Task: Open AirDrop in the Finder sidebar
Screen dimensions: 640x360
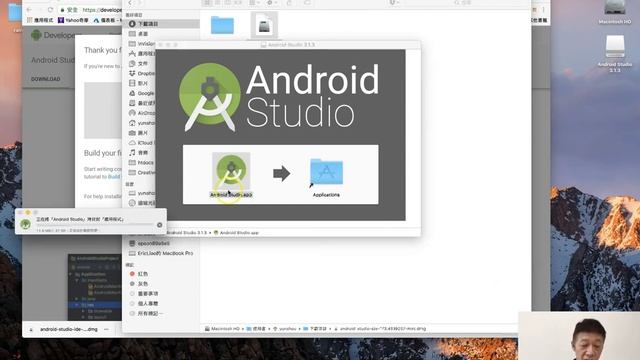Action: [x=142, y=113]
